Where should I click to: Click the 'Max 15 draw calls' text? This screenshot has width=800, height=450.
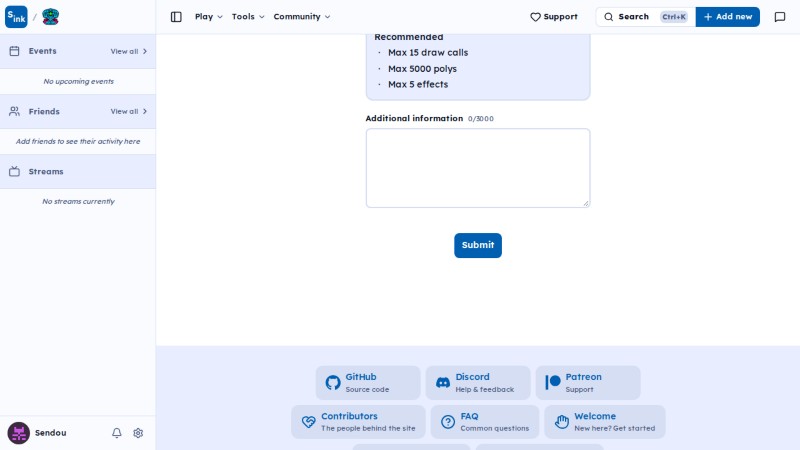428,53
